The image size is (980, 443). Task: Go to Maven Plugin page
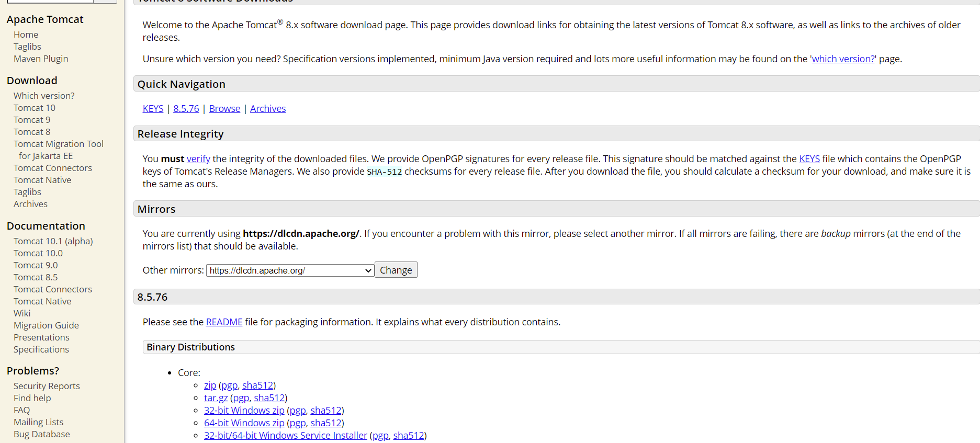pos(41,59)
